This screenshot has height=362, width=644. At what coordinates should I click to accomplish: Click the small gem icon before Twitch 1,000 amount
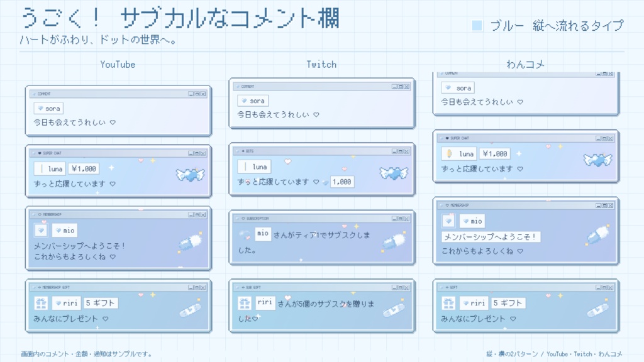click(326, 182)
